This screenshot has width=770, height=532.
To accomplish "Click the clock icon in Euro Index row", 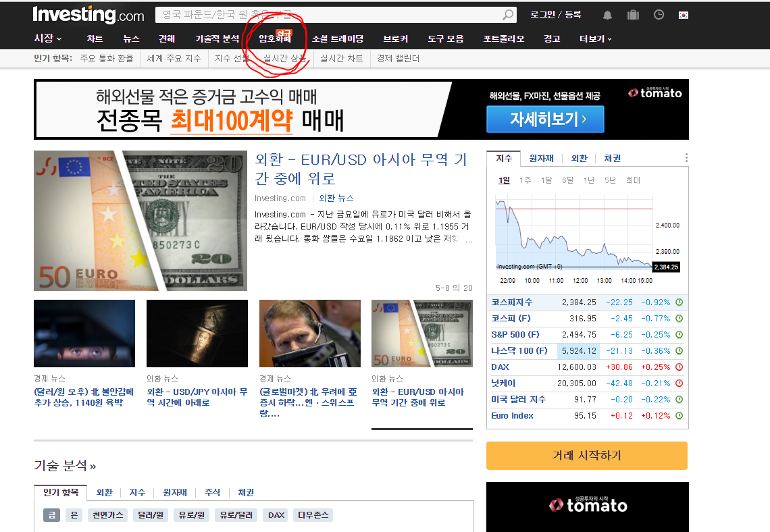I will coord(679,416).
